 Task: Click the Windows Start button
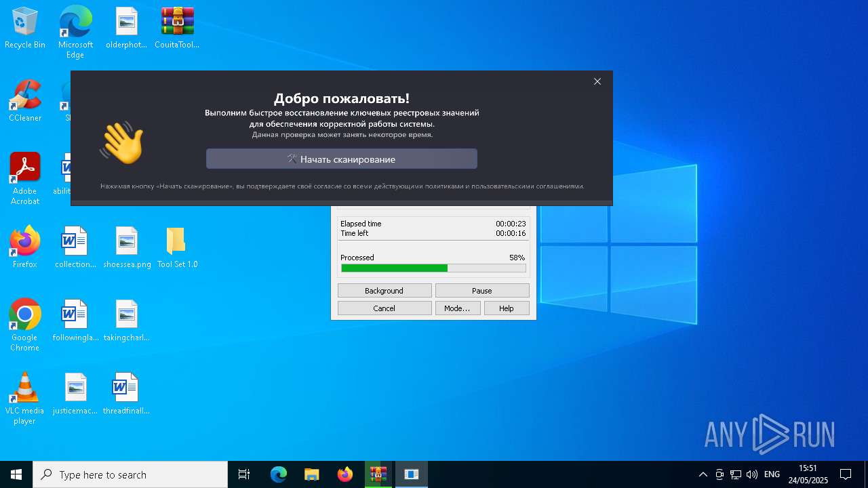[x=16, y=474]
